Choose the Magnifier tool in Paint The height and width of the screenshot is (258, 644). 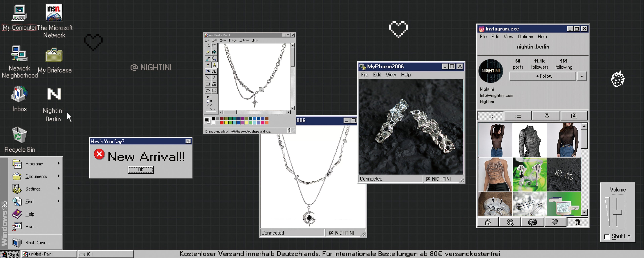coord(214,59)
